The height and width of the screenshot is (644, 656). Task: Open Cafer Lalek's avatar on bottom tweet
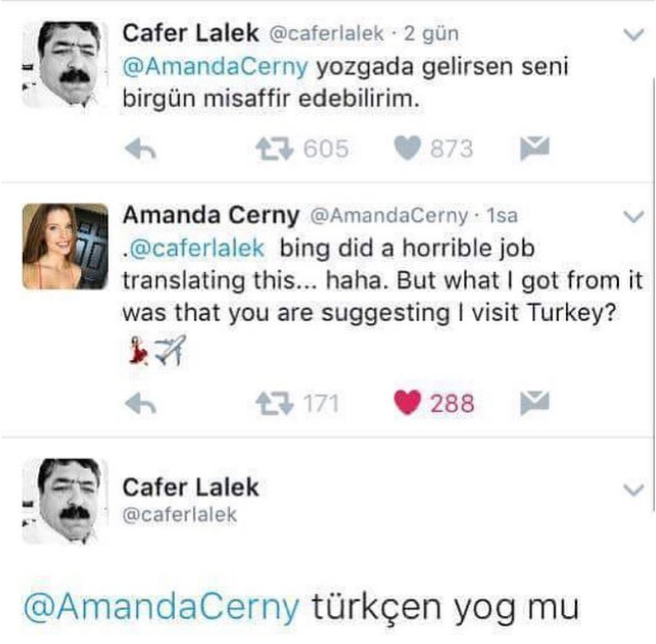click(65, 501)
